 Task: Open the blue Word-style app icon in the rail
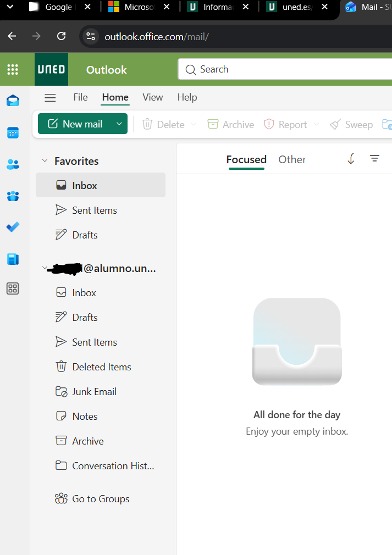point(13,259)
